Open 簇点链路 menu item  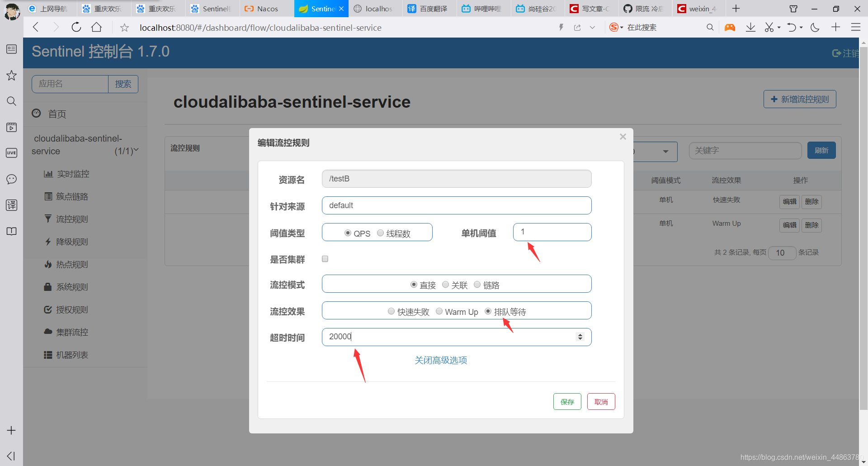[66, 196]
